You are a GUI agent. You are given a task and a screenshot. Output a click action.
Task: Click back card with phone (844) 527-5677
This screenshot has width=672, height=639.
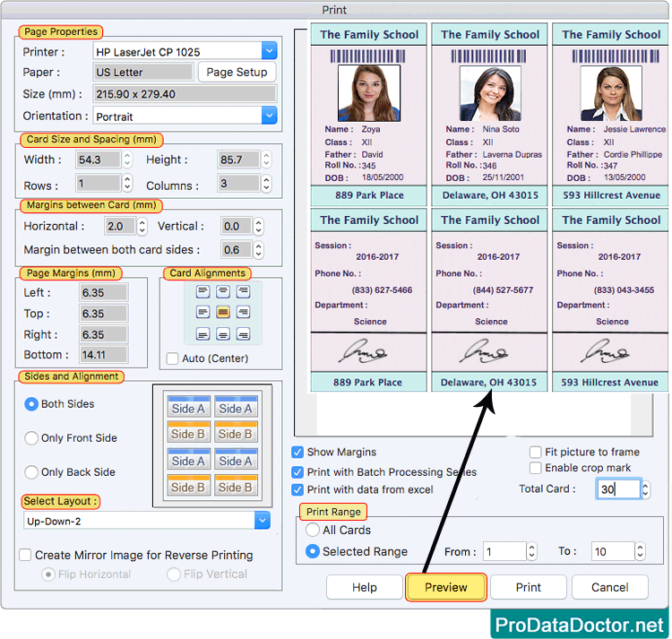[x=490, y=300]
